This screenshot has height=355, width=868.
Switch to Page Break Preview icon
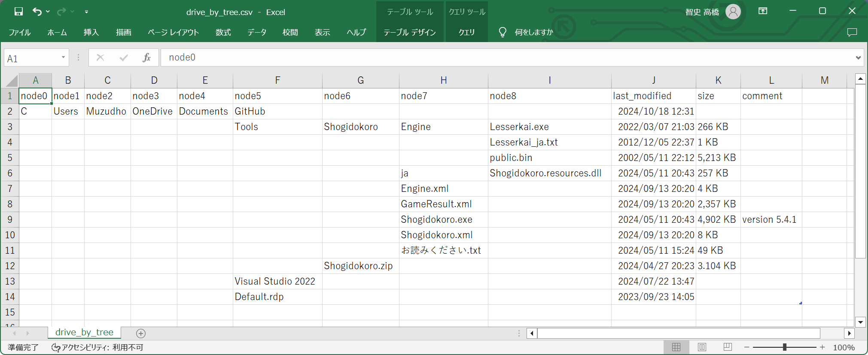click(728, 347)
